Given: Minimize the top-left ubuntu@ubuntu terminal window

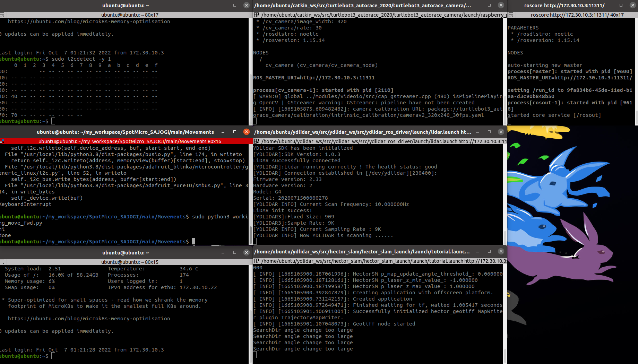Looking at the screenshot, I should (x=223, y=6).
